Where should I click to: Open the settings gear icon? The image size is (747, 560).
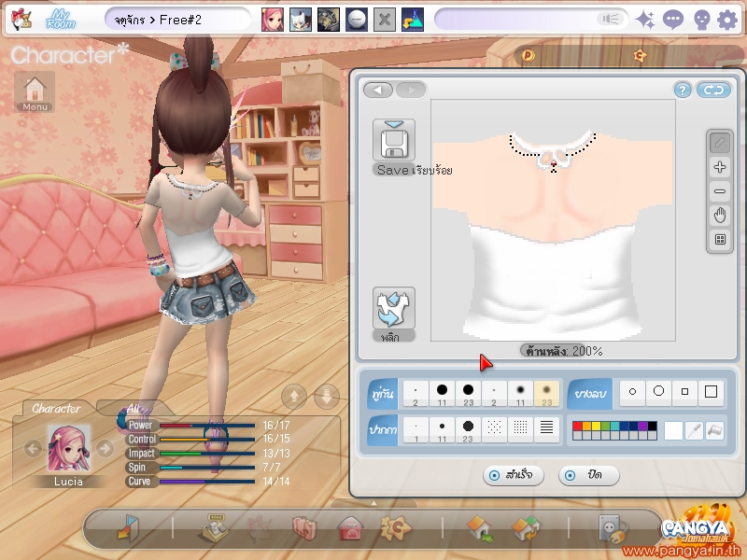pyautogui.click(x=727, y=20)
